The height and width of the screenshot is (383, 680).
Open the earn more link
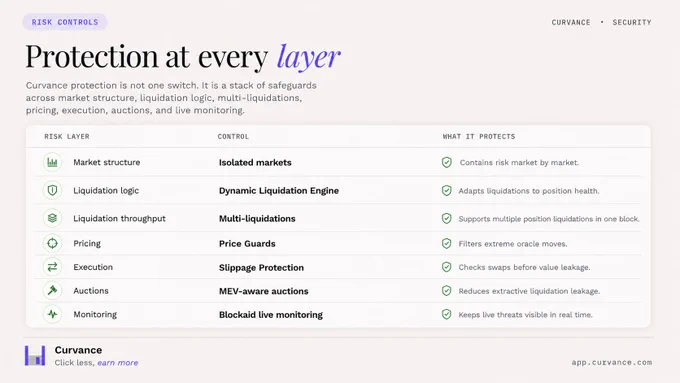click(118, 363)
